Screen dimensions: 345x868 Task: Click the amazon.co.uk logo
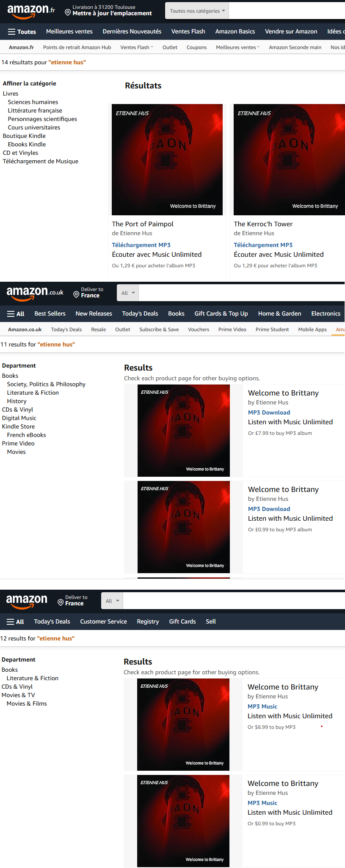tap(35, 293)
